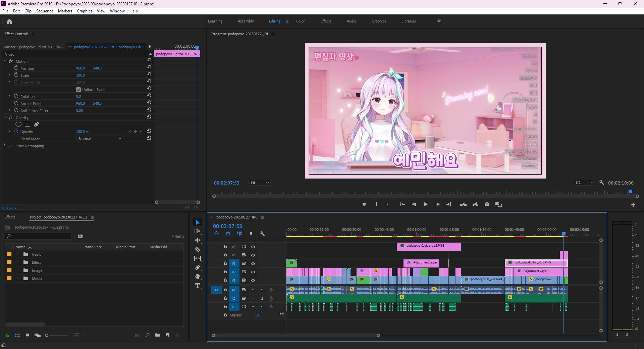Step back one frame
This screenshot has width=644, height=349.
[x=414, y=204]
